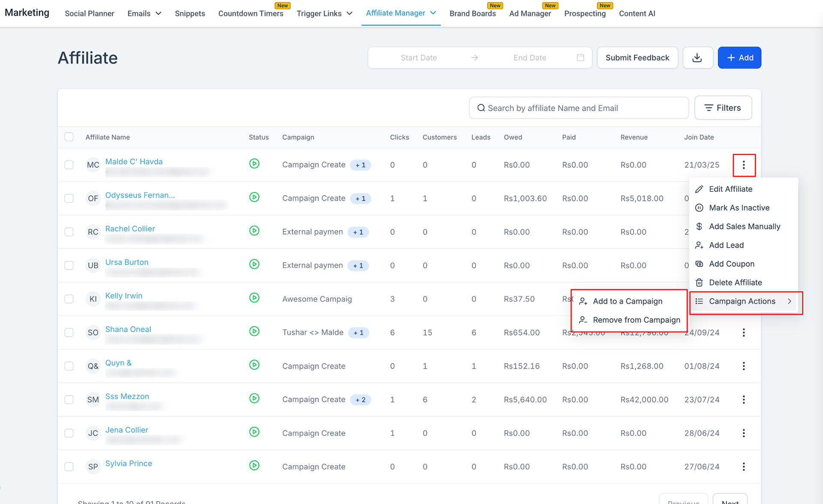Open the calendar icon in date range
This screenshot has height=504, width=823.
tap(580, 57)
